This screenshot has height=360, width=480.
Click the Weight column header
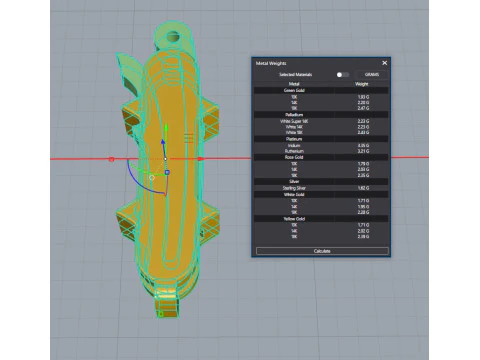click(362, 84)
